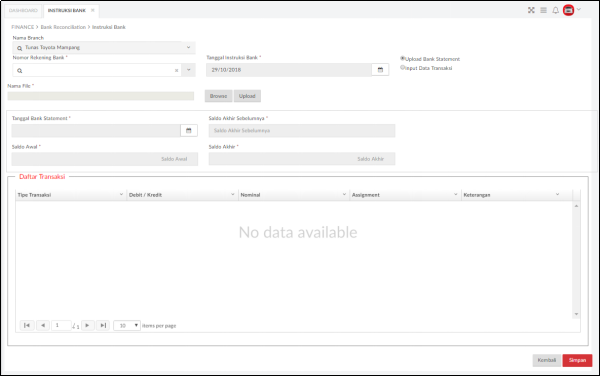Click the red user avatar icon

pyautogui.click(x=568, y=10)
